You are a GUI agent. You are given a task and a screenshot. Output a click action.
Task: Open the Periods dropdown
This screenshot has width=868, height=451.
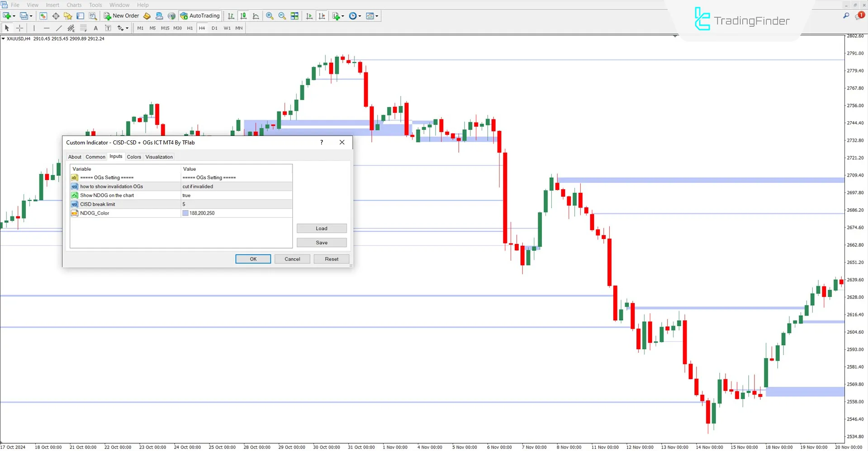[x=355, y=16]
